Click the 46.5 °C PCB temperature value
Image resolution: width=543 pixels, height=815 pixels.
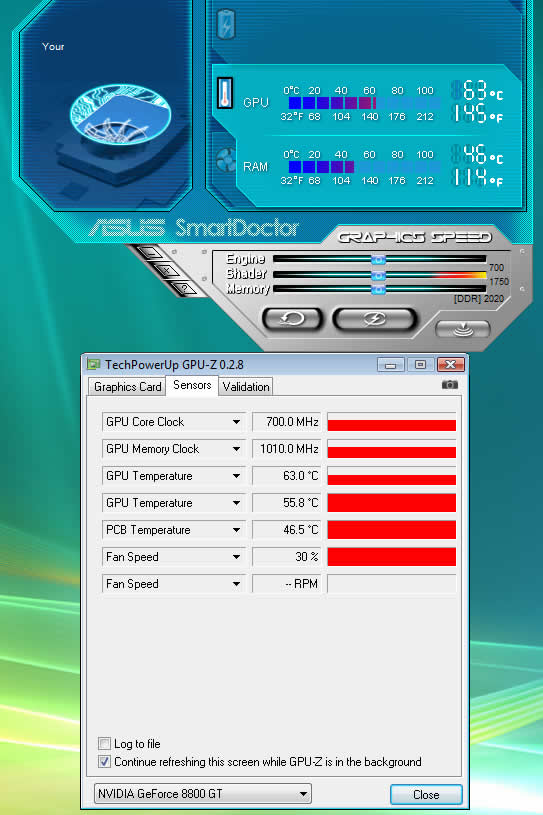286,530
